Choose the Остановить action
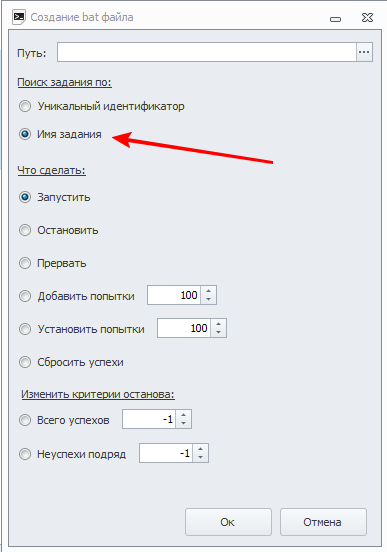This screenshot has width=387, height=552. (x=25, y=230)
